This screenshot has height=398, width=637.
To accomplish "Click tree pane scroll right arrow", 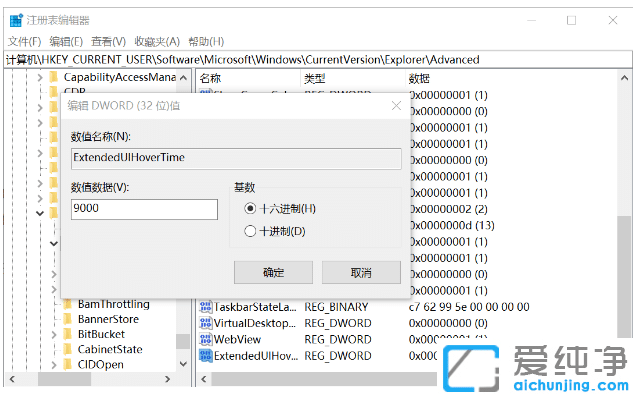I will click(167, 379).
